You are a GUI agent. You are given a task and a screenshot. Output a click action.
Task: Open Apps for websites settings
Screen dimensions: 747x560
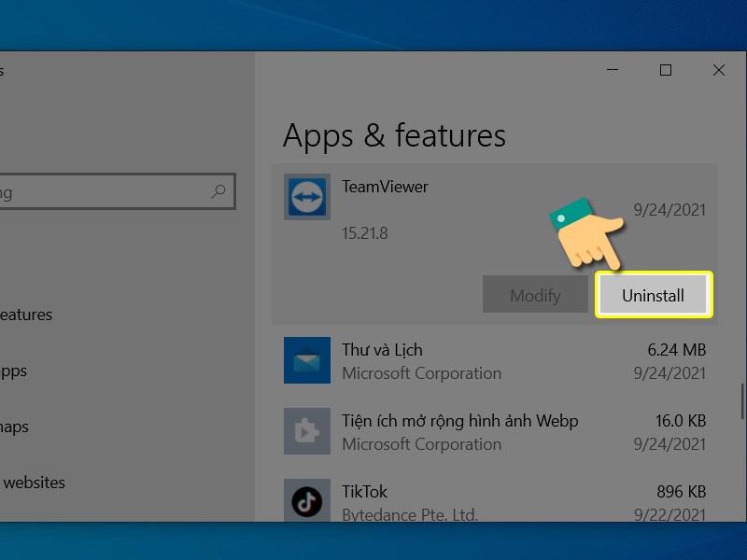point(37,483)
